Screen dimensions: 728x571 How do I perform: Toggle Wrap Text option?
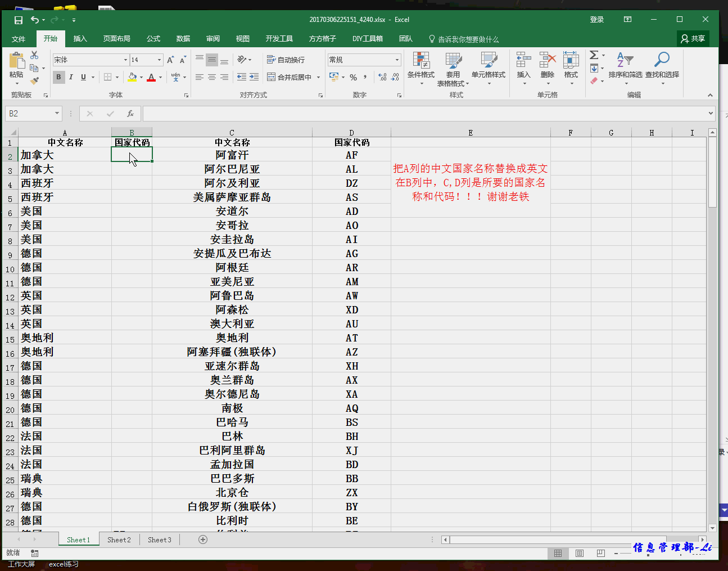tap(286, 60)
